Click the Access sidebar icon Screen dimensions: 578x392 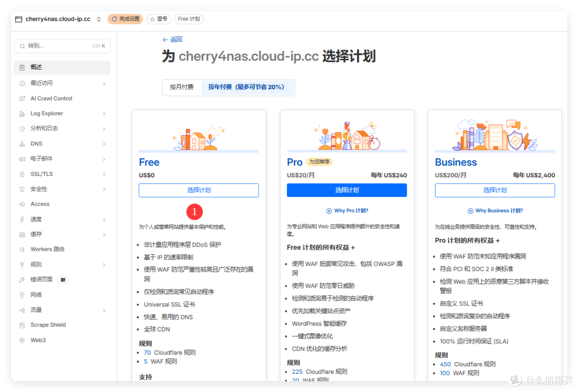tap(22, 204)
